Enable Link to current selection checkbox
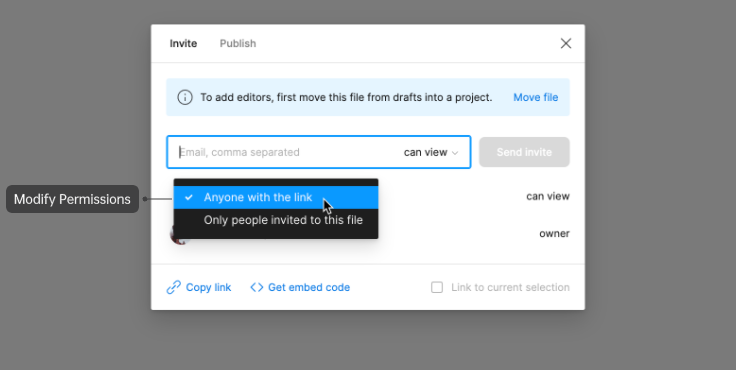The image size is (736, 370). 437,287
